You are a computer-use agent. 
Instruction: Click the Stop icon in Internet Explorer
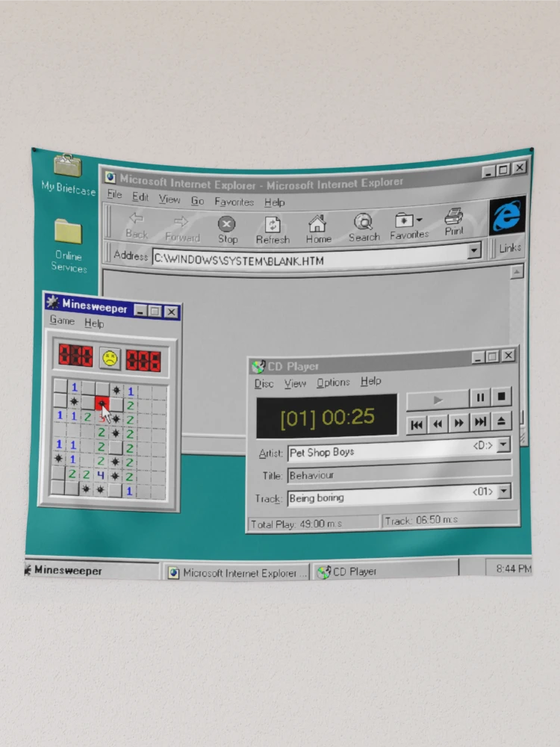coord(227,223)
